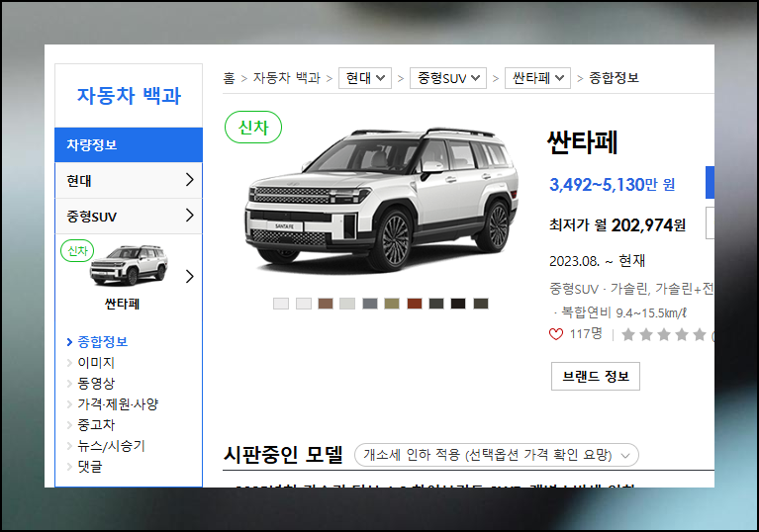Select the 차량정보 tab in the sidebar
The height and width of the screenshot is (532, 759).
click(x=129, y=144)
